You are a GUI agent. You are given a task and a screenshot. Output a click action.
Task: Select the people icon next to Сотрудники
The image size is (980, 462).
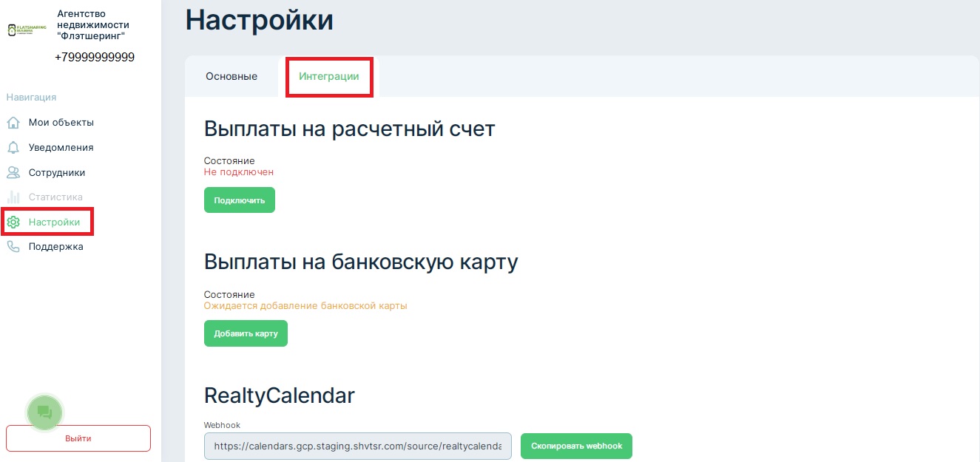click(13, 172)
